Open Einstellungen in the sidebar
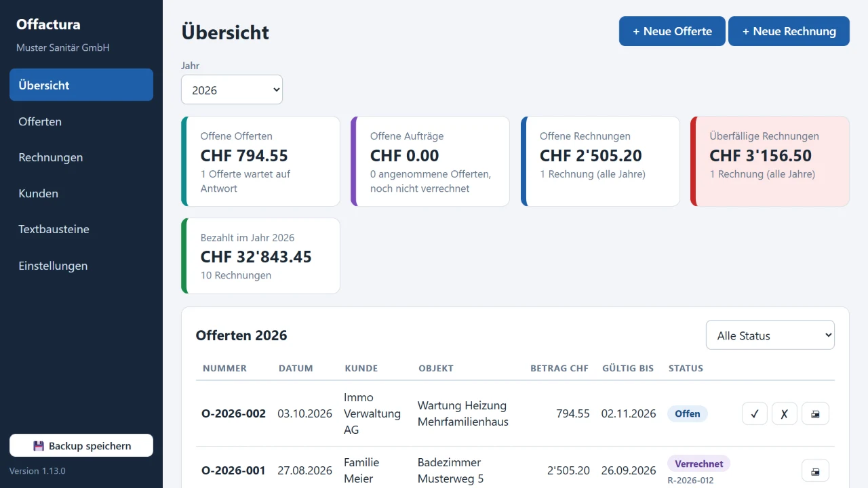This screenshot has width=868, height=488. pyautogui.click(x=81, y=266)
